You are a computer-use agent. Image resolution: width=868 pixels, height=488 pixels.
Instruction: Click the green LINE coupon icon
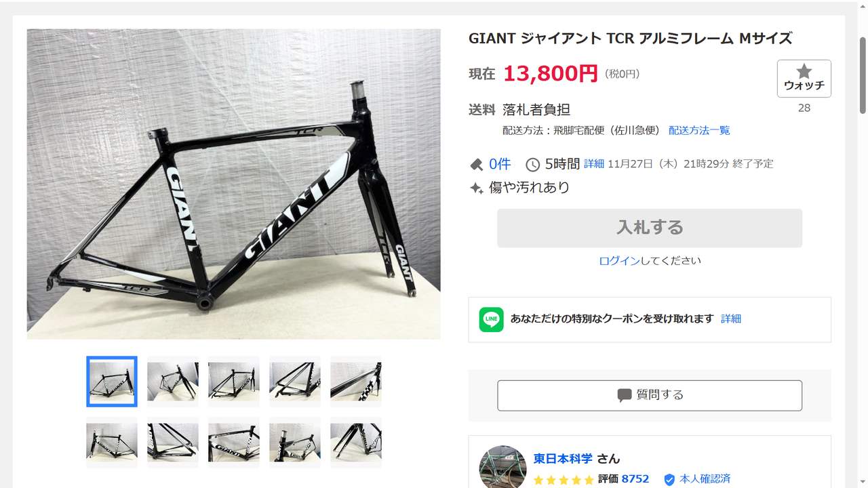pos(491,319)
